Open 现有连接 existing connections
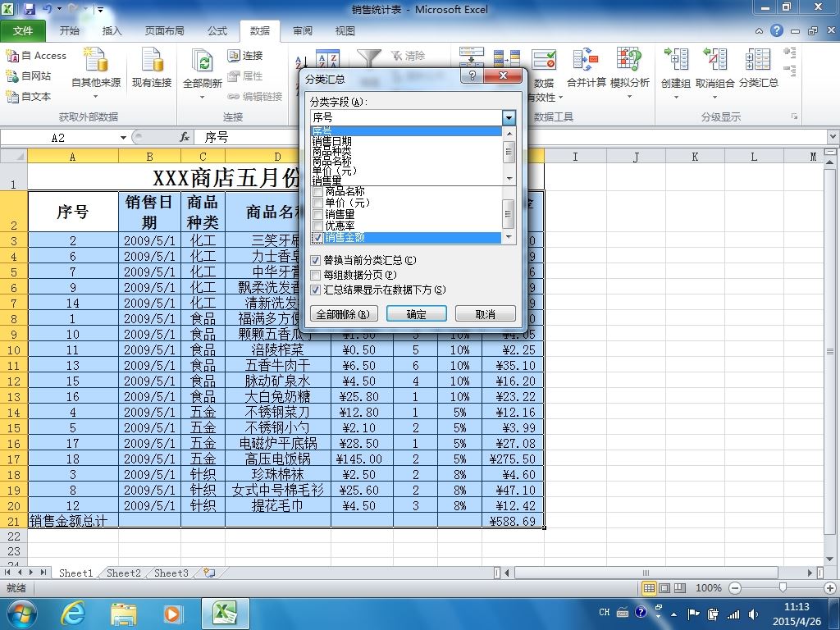The image size is (840, 630). 152,67
